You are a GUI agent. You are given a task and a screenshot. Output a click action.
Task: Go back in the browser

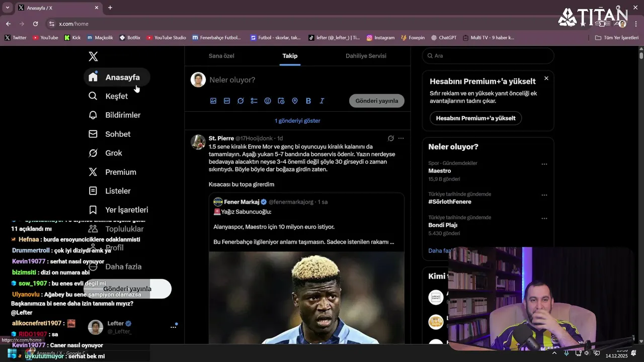pos(8,24)
